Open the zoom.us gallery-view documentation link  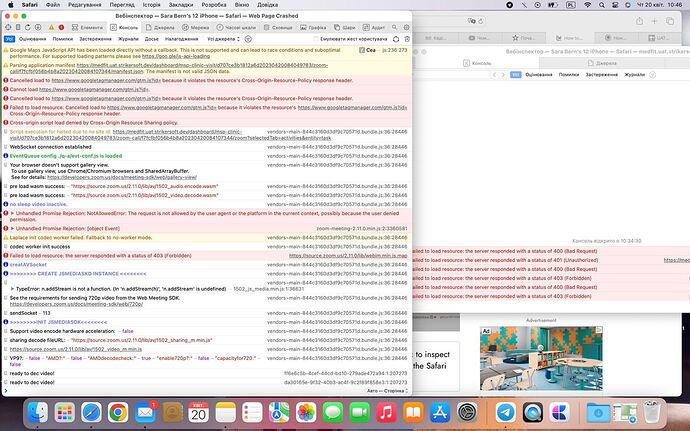coord(122,177)
